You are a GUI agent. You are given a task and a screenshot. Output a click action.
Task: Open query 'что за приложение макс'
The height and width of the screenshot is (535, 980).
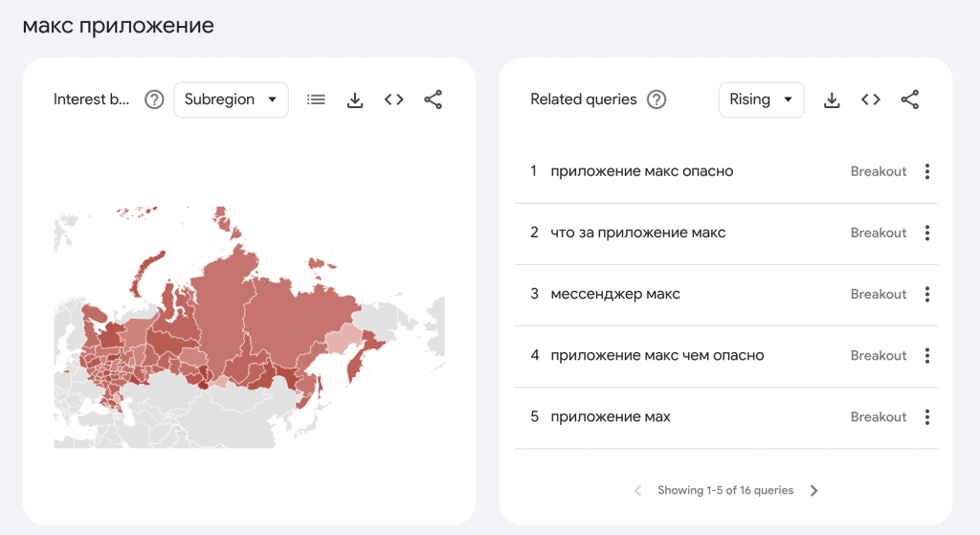pos(637,233)
